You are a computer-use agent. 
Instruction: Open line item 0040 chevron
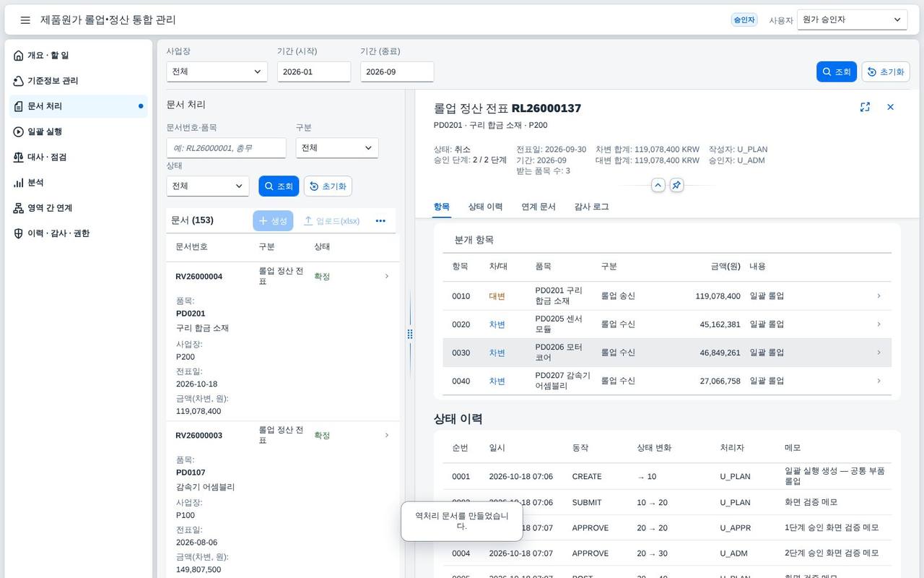(x=879, y=381)
